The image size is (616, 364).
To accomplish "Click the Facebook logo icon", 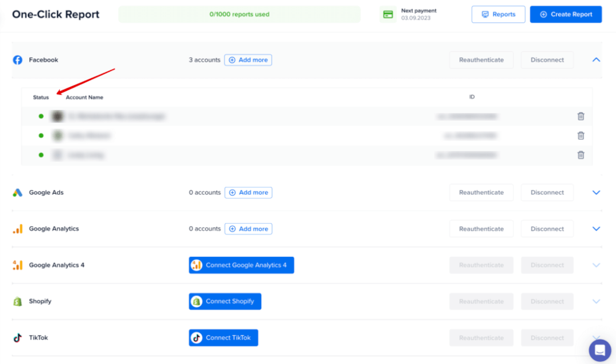I will [x=18, y=60].
